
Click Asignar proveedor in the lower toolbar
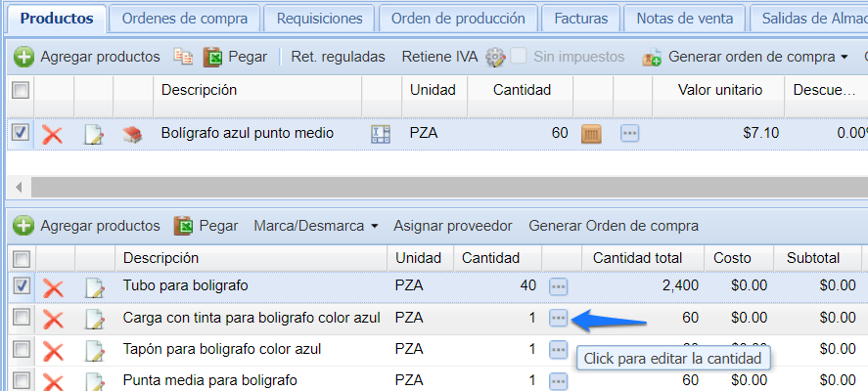453,226
